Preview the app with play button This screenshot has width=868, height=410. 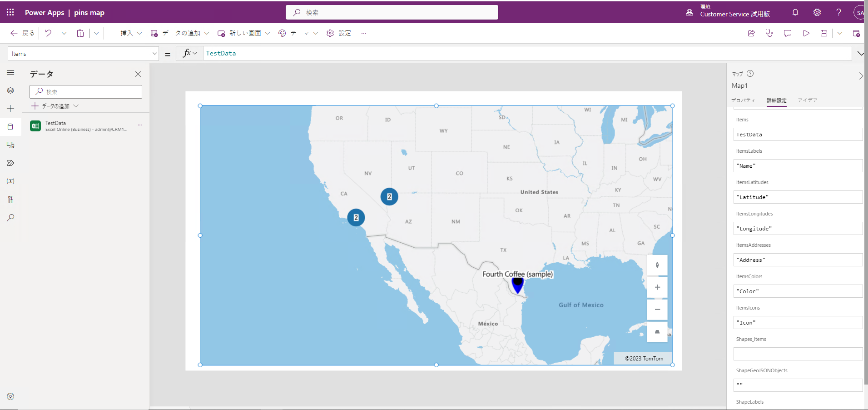[x=806, y=33]
